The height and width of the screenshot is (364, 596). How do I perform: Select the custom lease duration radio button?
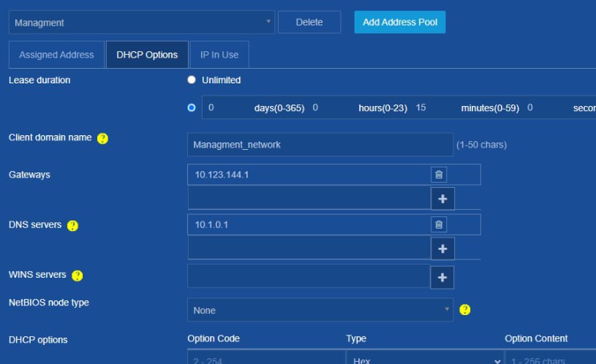point(192,107)
